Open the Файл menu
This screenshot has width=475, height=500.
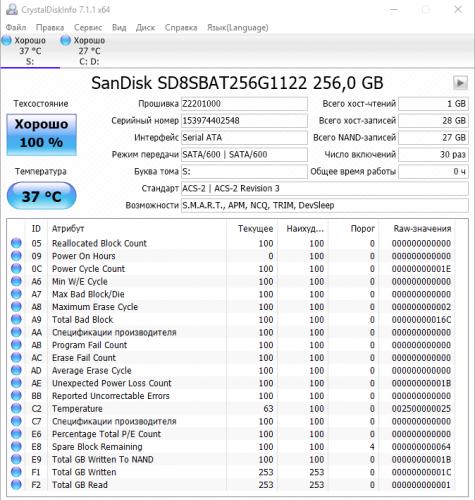[x=16, y=27]
